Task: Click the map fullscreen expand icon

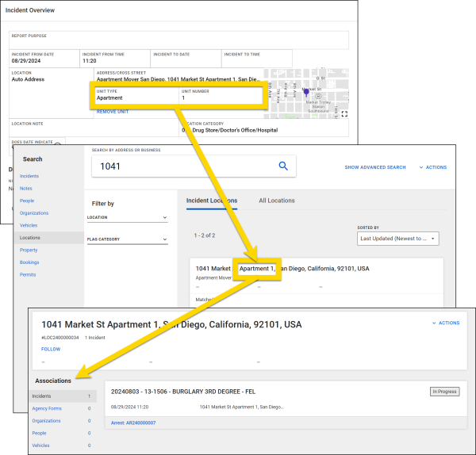Action: tap(344, 113)
